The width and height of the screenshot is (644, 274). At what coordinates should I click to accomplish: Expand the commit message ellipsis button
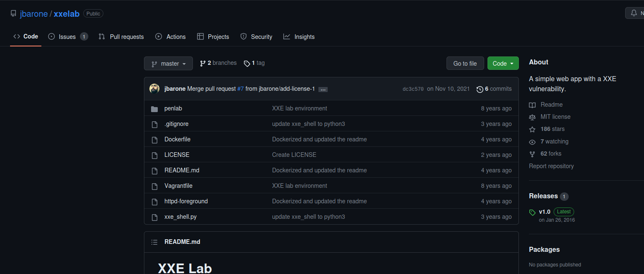tap(323, 89)
